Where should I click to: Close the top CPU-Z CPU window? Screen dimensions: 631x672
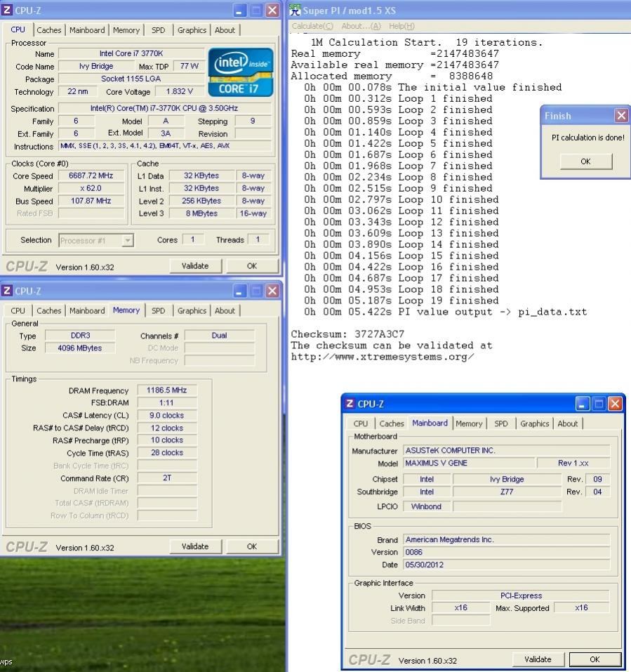272,11
